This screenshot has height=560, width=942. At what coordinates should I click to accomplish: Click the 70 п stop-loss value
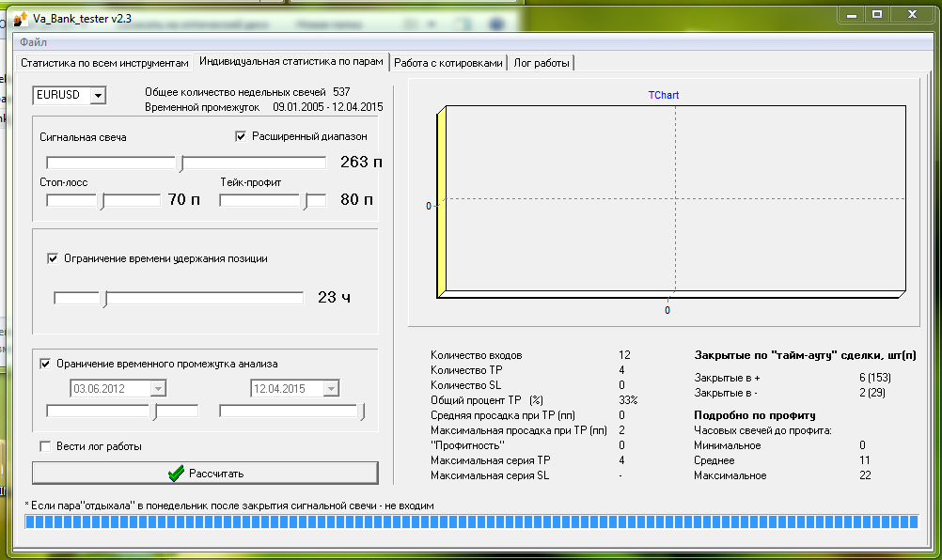coord(184,199)
